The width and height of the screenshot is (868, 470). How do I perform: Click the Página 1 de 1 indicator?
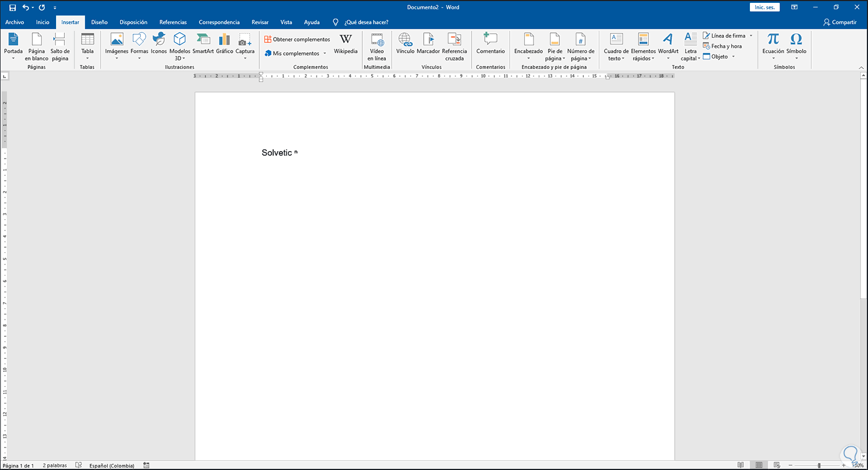tap(19, 465)
